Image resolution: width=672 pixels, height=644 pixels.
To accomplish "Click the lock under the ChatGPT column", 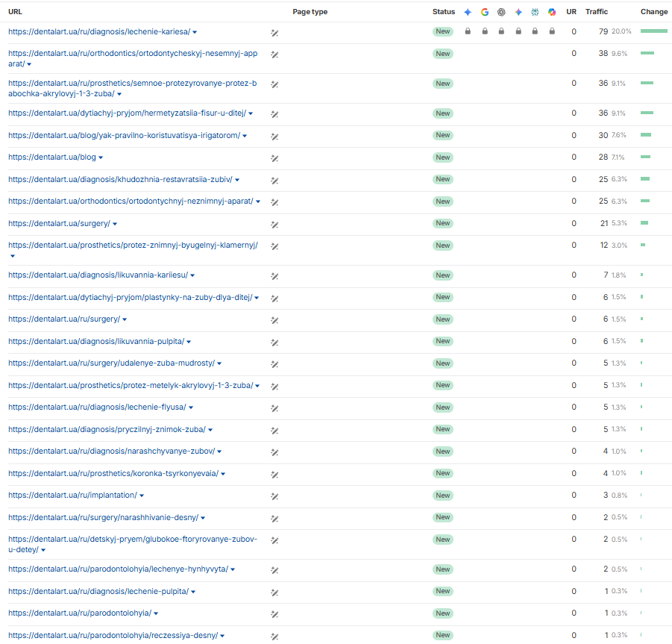I will [x=501, y=31].
